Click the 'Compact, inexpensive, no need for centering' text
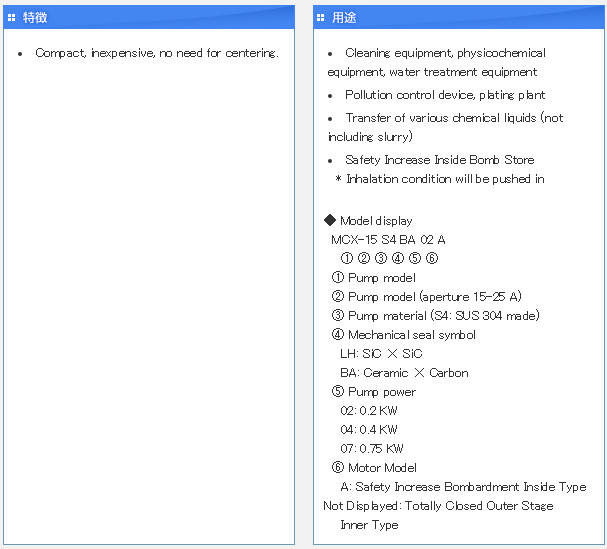607x549 pixels. coord(156,53)
